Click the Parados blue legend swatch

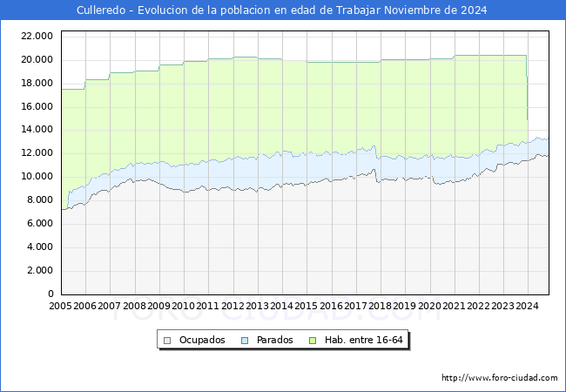click(245, 341)
